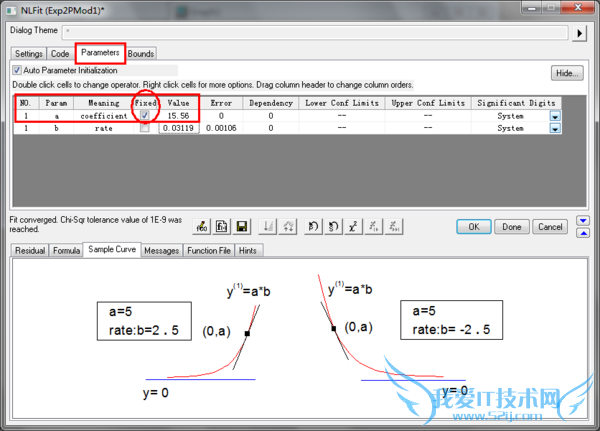Click the create new fitting function icon
This screenshot has width=600, height=431.
pos(222,227)
